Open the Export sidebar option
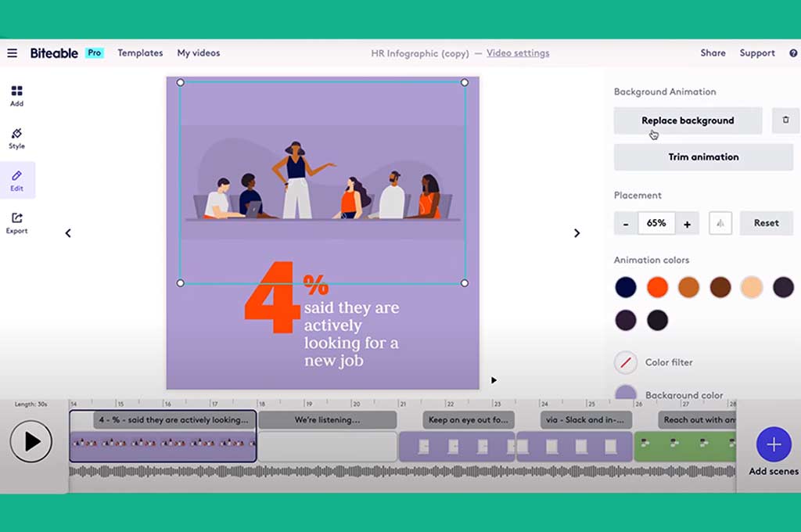801x532 pixels. tap(17, 223)
